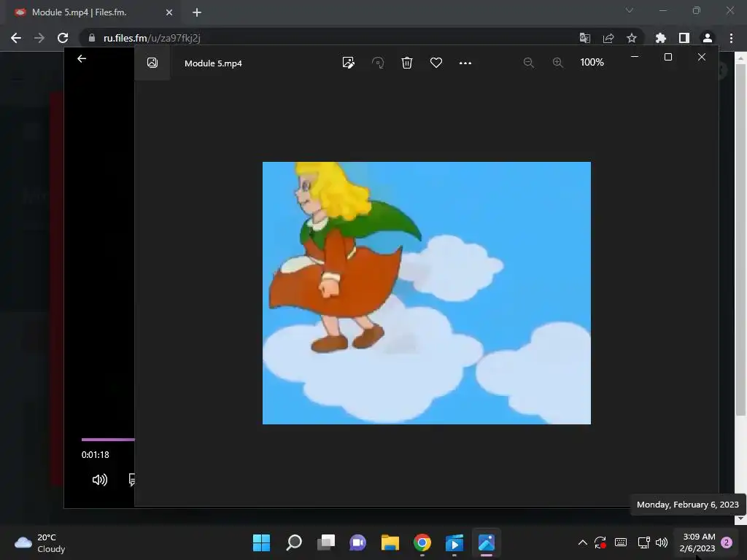Switch to Google Chrome on the taskbar
Image resolution: width=747 pixels, height=560 pixels.
[422, 542]
